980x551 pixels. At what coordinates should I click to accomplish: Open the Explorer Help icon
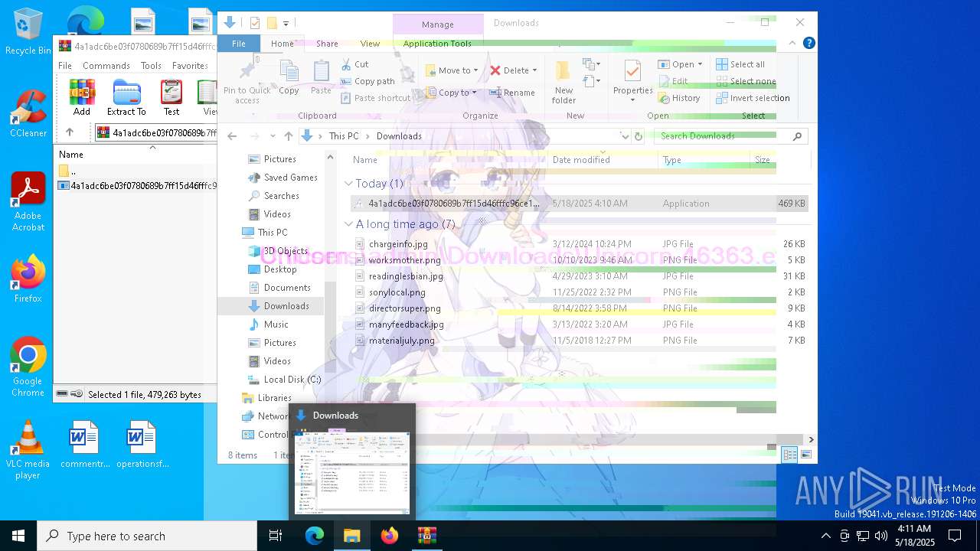pyautogui.click(x=808, y=44)
